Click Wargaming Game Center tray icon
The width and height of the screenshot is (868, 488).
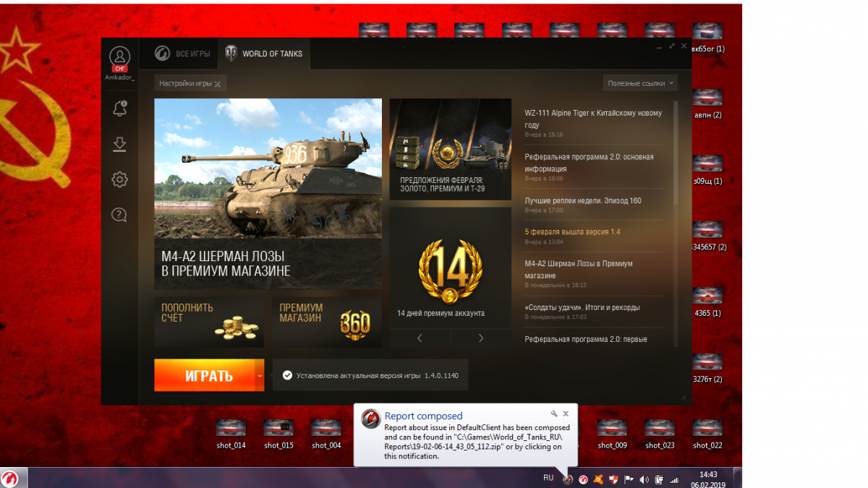pyautogui.click(x=583, y=479)
